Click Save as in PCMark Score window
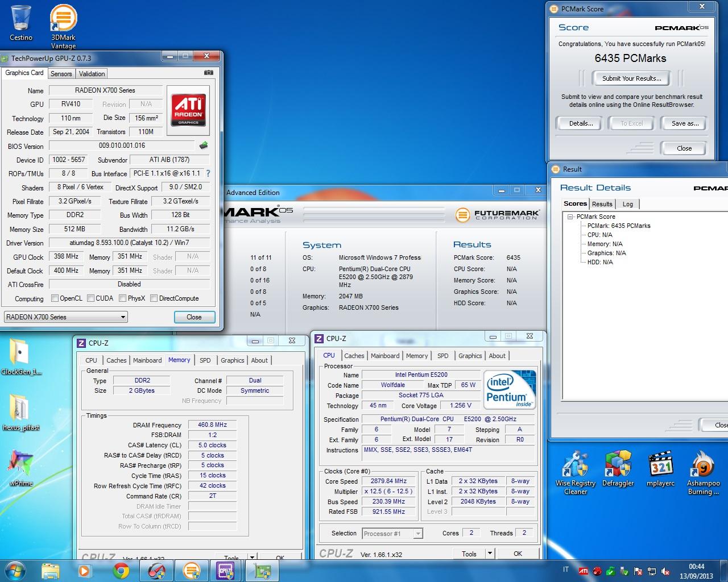This screenshot has width=728, height=582. [x=685, y=123]
